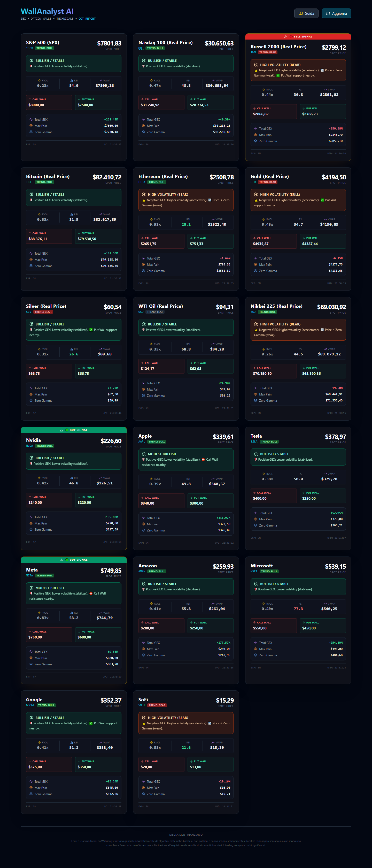Click the Max Pain icon on Microsoft card
This screenshot has height=868, width=372.
point(255,649)
